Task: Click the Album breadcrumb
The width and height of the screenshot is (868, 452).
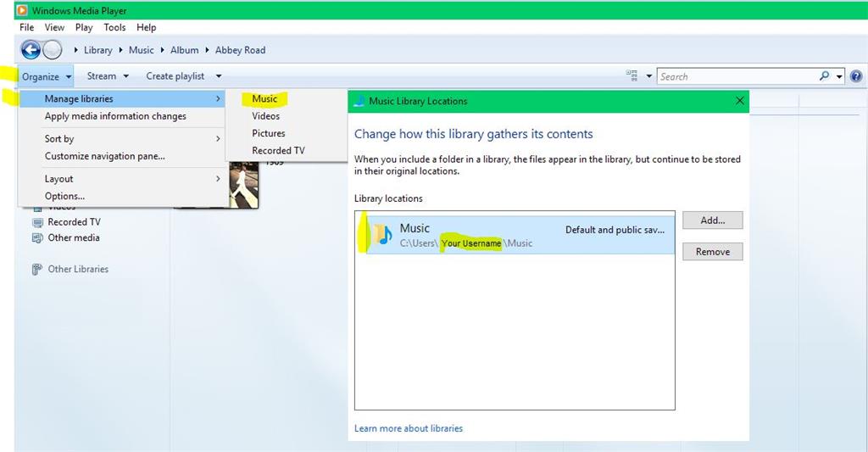Action: (184, 50)
